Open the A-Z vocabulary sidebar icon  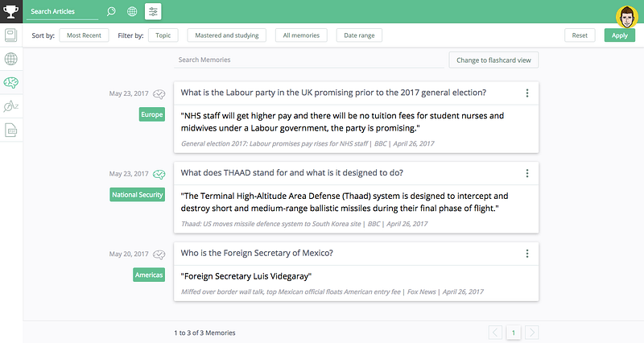point(11,106)
